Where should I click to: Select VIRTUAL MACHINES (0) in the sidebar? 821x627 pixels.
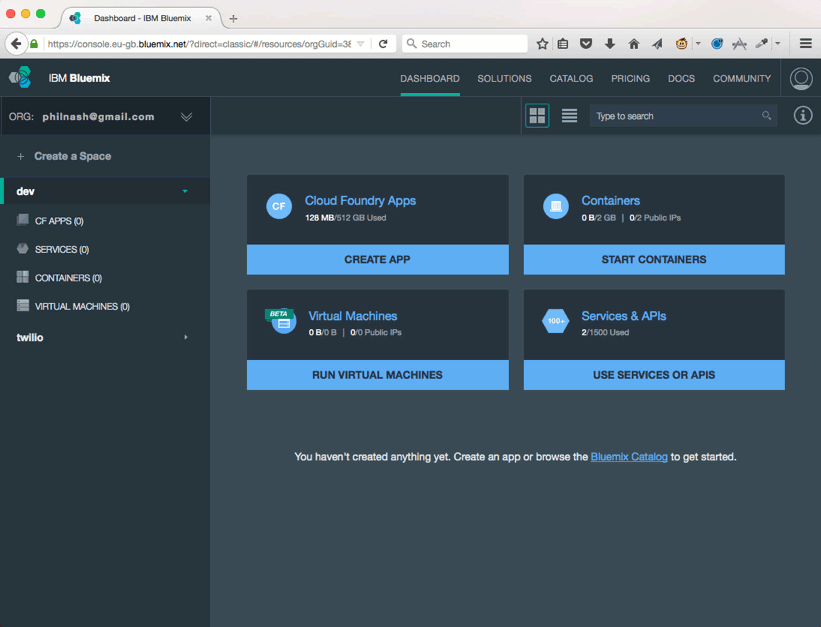[82, 306]
